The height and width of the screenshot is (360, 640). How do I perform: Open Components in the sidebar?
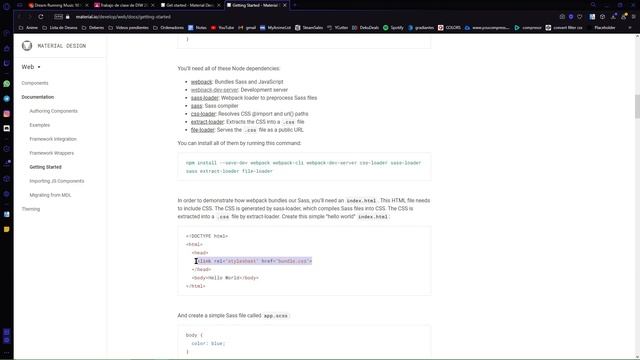35,83
